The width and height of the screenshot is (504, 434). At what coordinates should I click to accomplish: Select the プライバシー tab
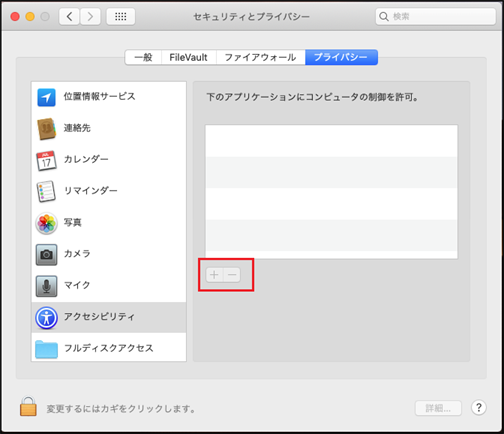[341, 57]
